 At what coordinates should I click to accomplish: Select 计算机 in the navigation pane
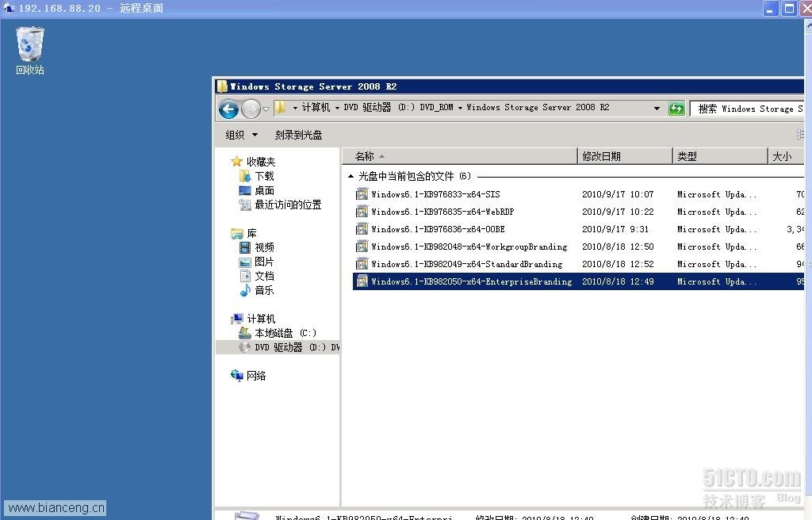point(261,319)
